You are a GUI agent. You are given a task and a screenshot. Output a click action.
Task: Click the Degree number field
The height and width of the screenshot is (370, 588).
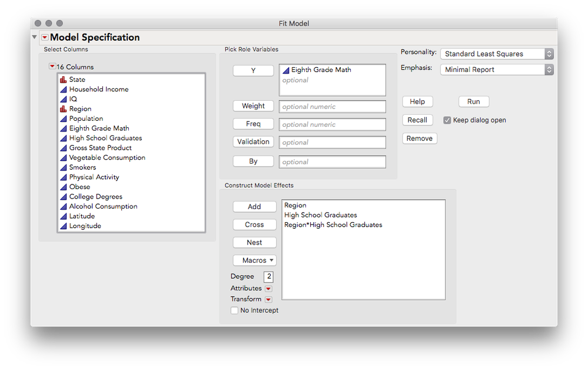[268, 276]
